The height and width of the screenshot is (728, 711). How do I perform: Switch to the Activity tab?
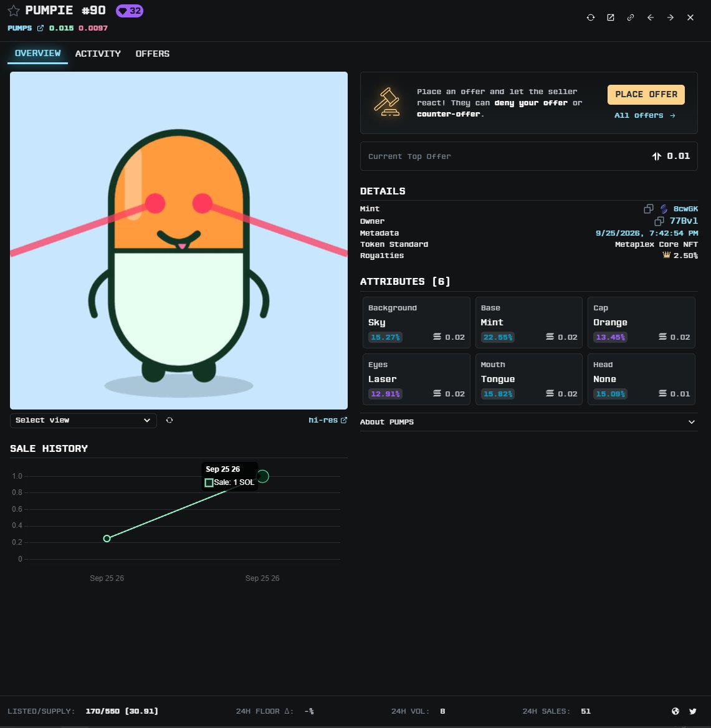coord(98,54)
